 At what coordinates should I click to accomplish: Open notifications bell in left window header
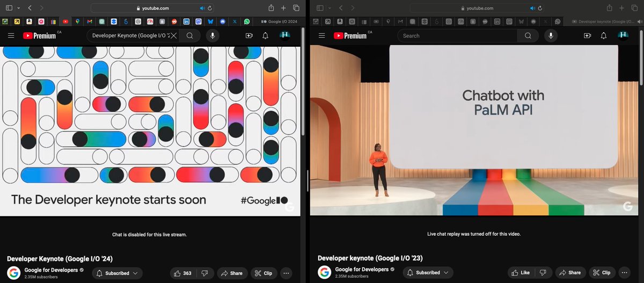point(265,35)
